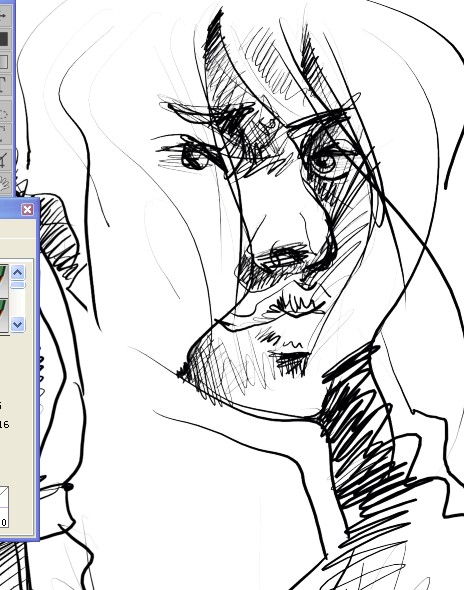Click the curve graph box in the dialog
464x590 pixels.
(4, 496)
